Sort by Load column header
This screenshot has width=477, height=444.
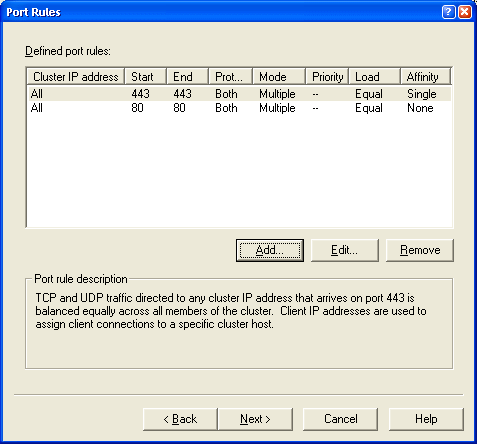[375, 77]
